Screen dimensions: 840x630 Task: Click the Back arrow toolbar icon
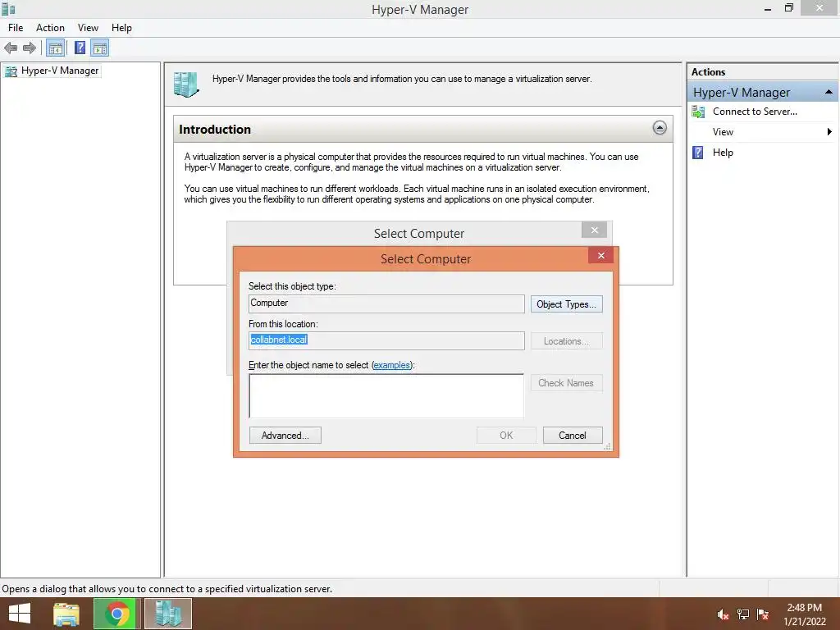(x=11, y=48)
